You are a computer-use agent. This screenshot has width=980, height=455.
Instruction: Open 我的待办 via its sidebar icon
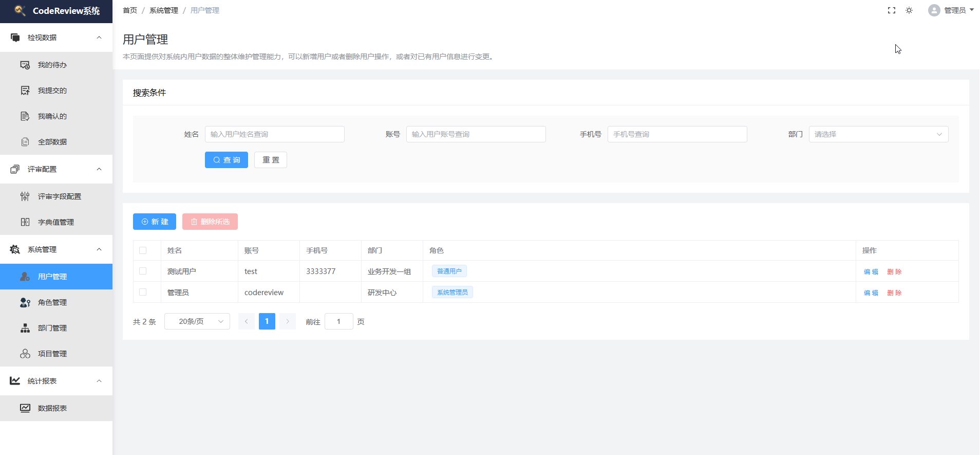25,65
